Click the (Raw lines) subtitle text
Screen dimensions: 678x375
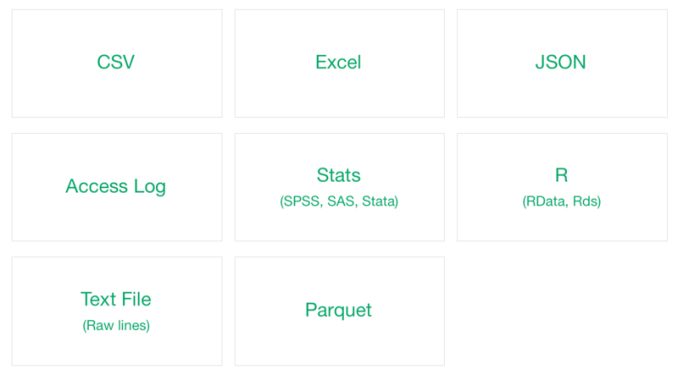click(x=116, y=326)
